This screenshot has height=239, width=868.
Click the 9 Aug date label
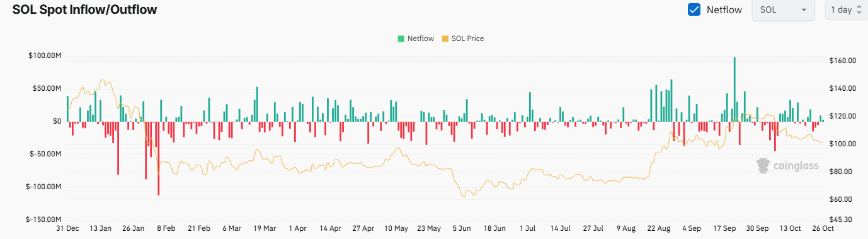click(x=625, y=228)
